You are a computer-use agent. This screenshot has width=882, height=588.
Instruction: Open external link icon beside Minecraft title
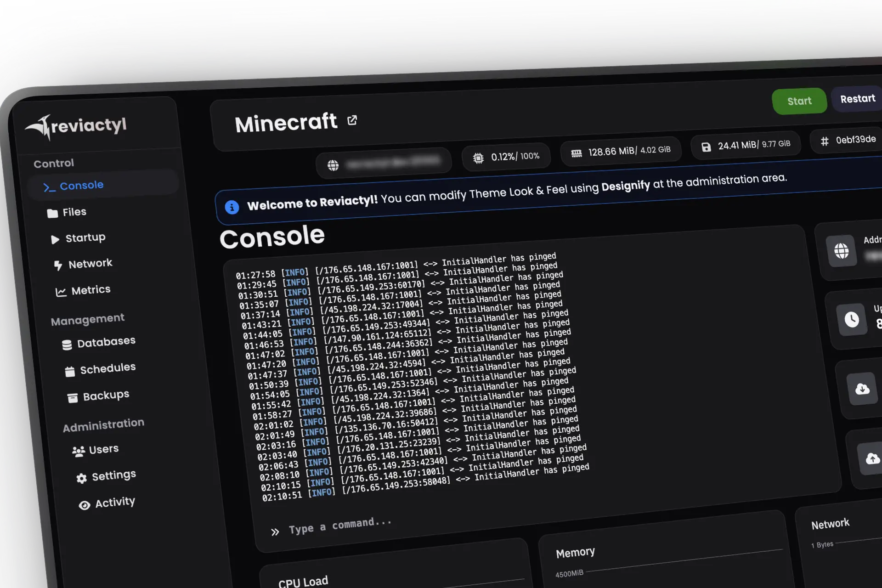click(x=352, y=120)
